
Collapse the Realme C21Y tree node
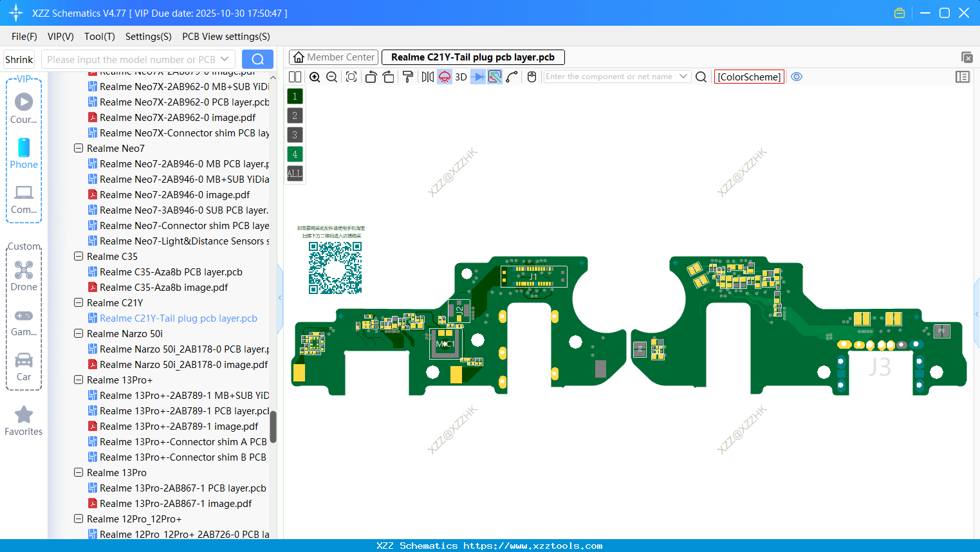pos(79,303)
